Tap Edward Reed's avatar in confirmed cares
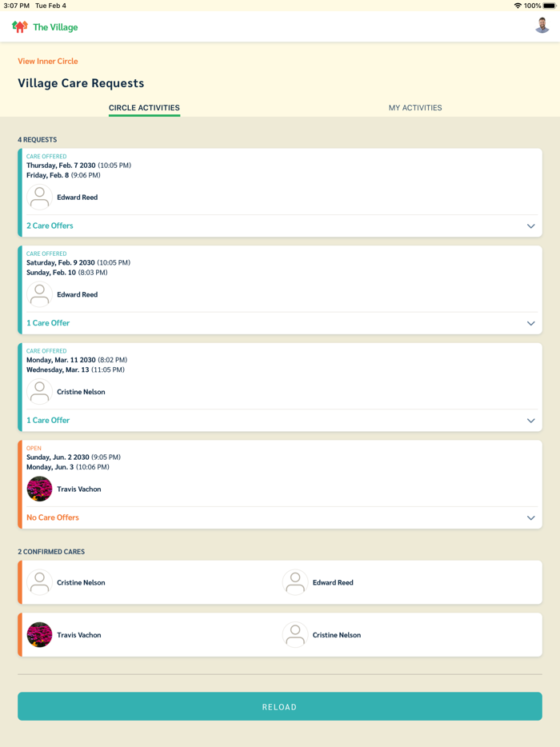The width and height of the screenshot is (560, 747). [295, 582]
